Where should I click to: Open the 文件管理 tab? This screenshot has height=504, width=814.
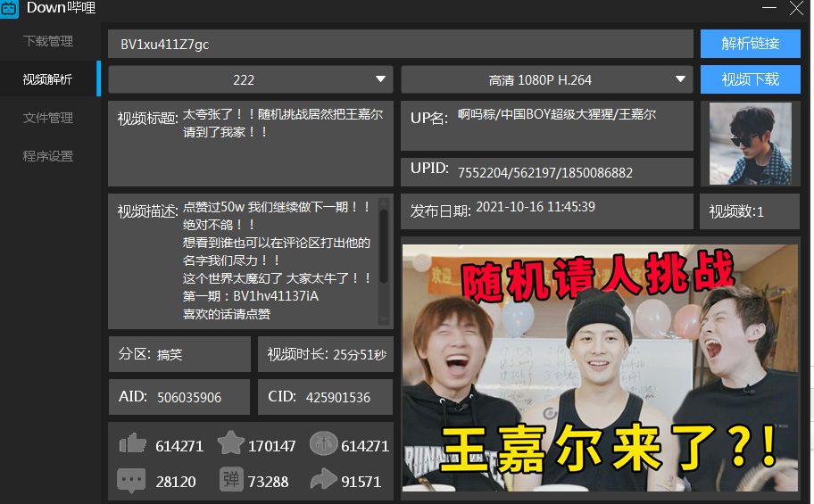(48, 118)
